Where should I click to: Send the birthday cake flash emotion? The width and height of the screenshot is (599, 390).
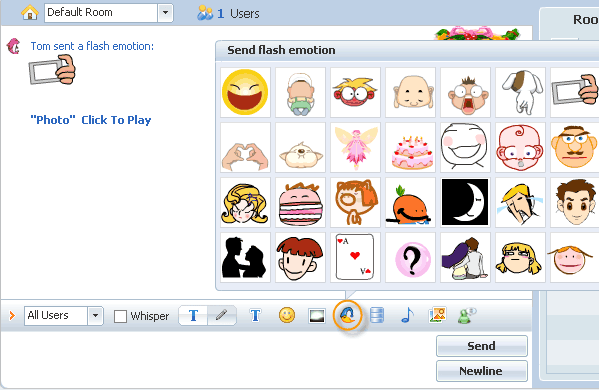410,147
